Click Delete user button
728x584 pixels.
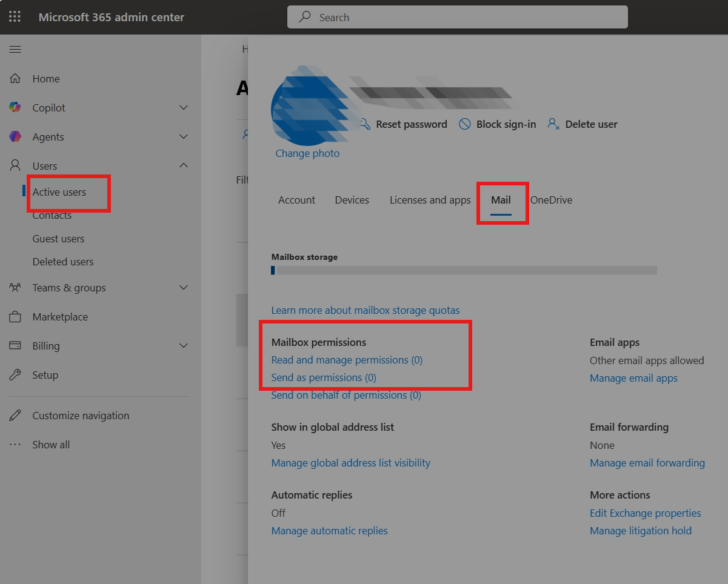click(583, 124)
